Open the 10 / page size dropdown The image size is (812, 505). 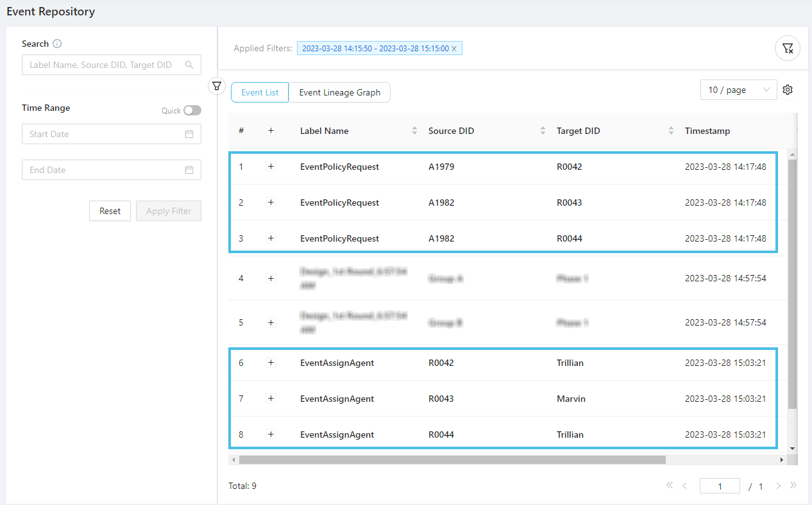coord(738,90)
